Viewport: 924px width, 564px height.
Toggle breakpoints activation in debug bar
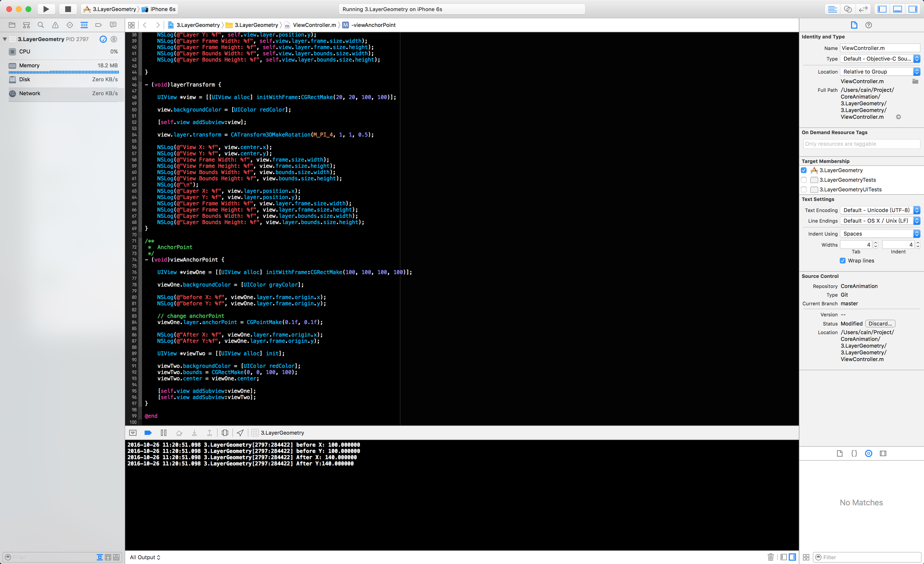[x=148, y=433]
